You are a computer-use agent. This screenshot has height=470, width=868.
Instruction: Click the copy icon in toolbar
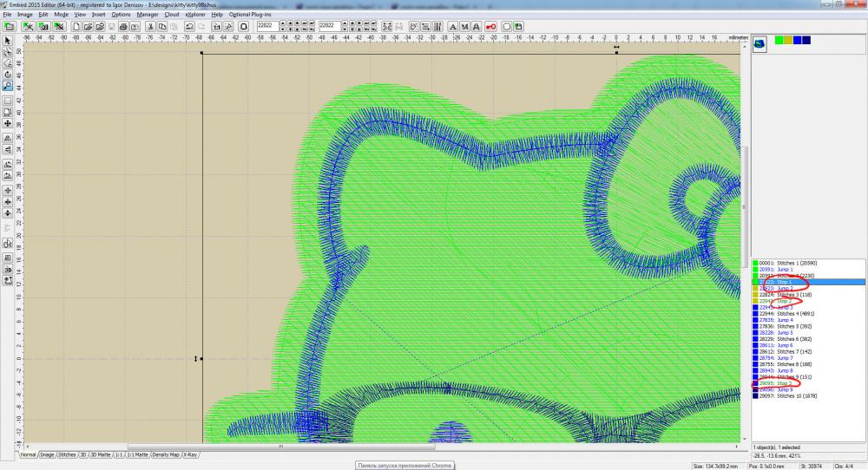162,27
